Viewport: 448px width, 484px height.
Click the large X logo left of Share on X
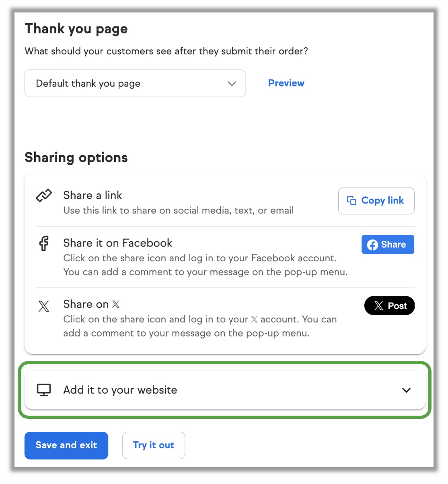pyautogui.click(x=44, y=306)
